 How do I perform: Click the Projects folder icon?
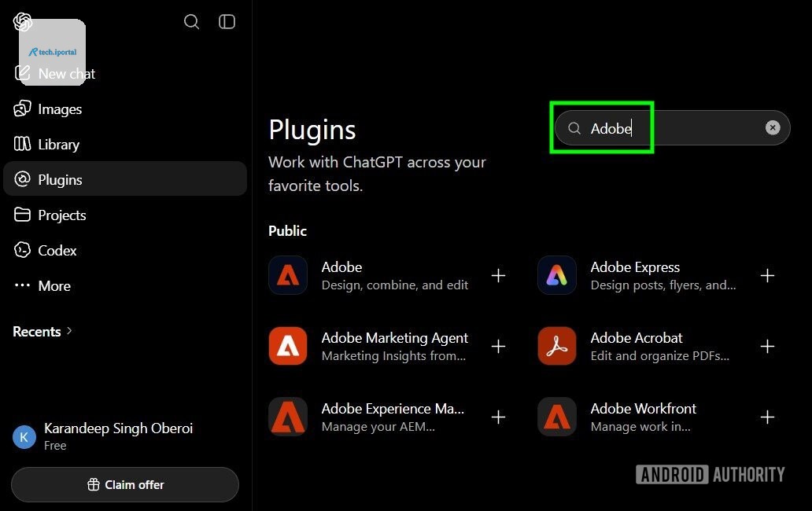[22, 215]
